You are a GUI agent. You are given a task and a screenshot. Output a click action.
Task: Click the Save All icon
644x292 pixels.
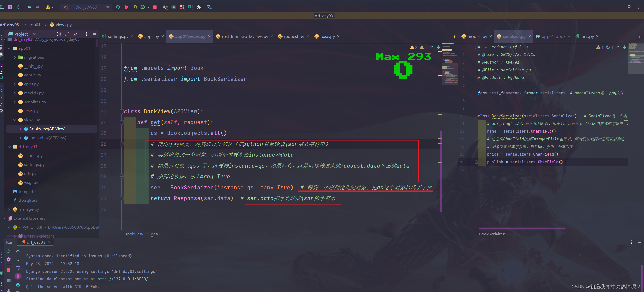(10, 7)
